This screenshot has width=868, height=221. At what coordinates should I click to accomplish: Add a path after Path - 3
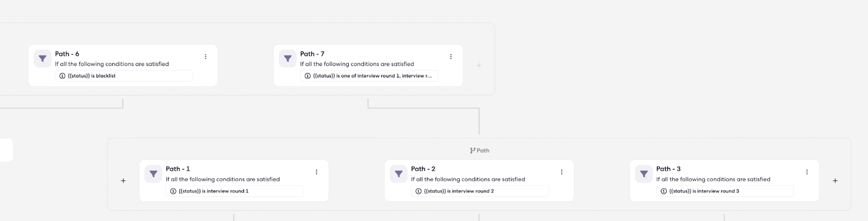click(835, 181)
